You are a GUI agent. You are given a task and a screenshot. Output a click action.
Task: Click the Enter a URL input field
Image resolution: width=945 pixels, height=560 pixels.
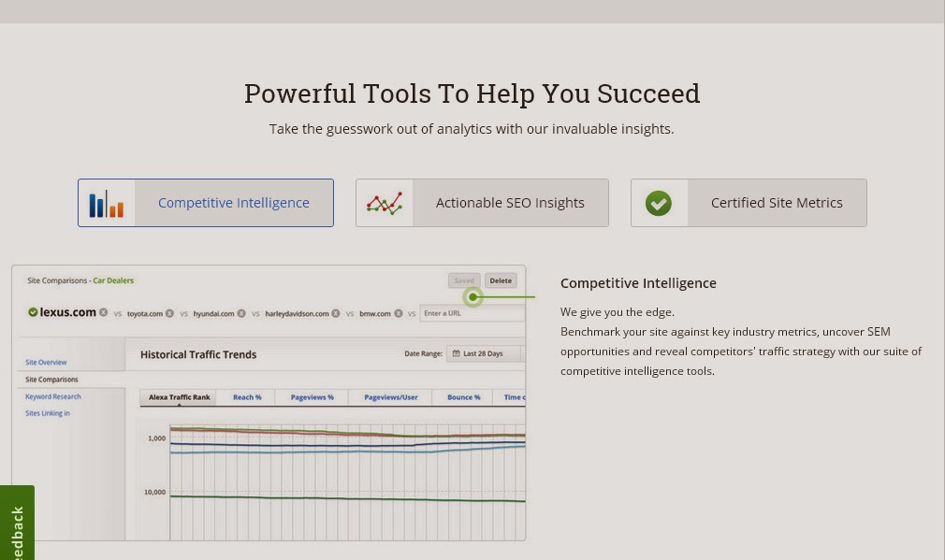472,313
